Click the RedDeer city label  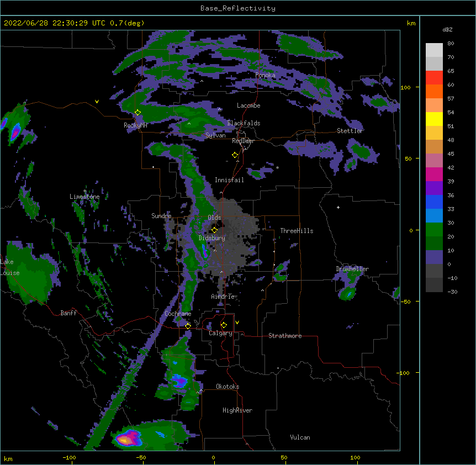click(x=243, y=141)
